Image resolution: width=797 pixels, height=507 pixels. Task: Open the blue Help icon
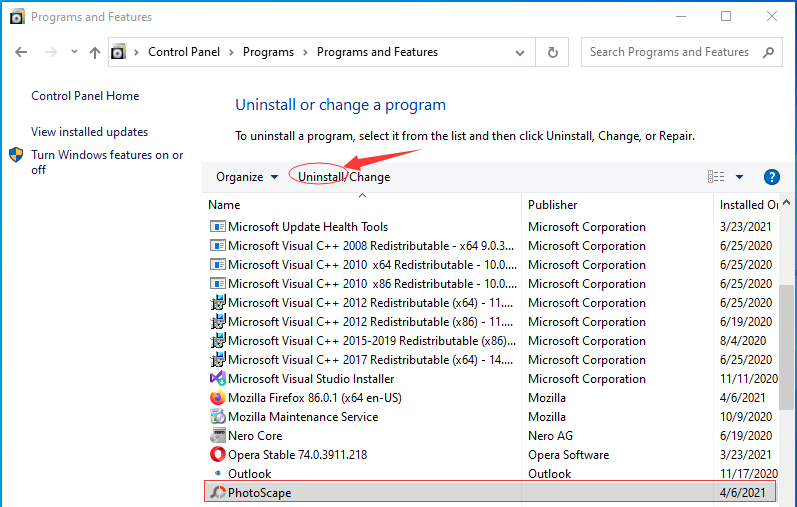click(x=772, y=177)
